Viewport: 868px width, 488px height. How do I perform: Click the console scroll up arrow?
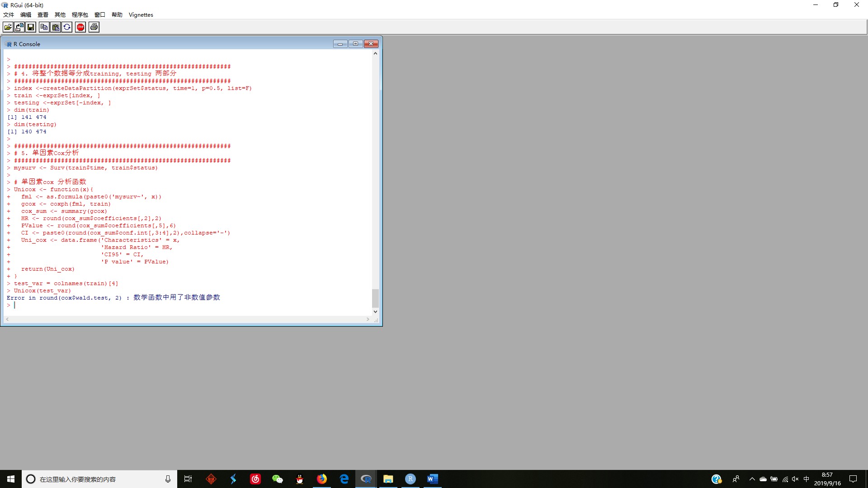pyautogui.click(x=375, y=53)
